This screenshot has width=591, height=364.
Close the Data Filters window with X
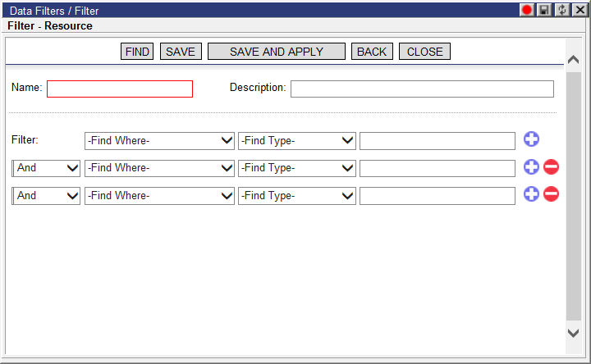580,10
